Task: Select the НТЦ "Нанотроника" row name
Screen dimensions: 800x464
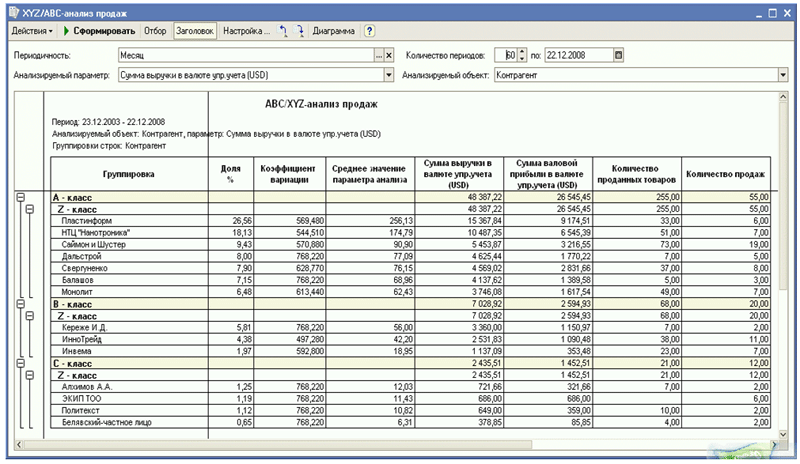Action: [x=95, y=232]
